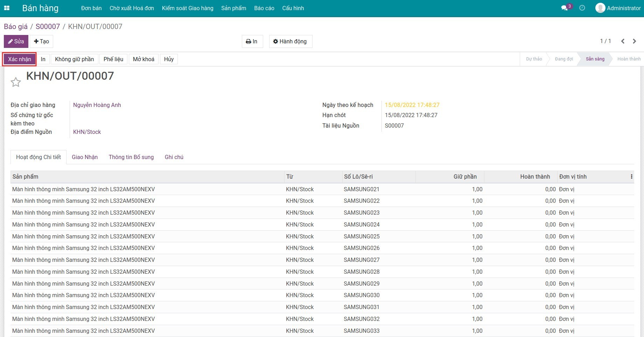Open the Báo cáo menu
The image size is (644, 337).
[264, 8]
